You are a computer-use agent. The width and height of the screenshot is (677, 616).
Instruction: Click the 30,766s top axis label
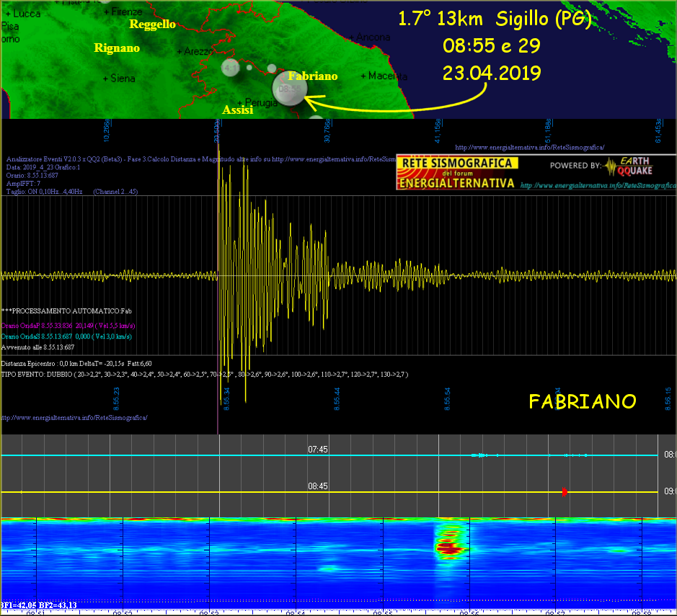(x=327, y=130)
